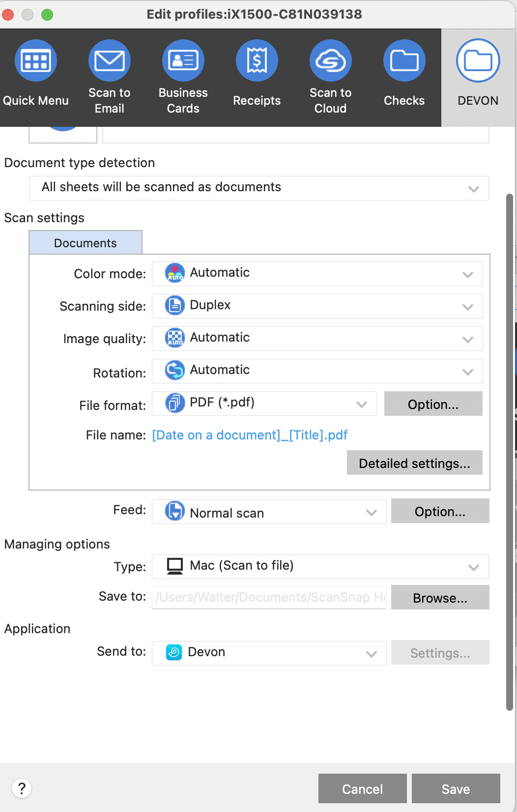Click the File format Option button
This screenshot has width=517, height=812.
pyautogui.click(x=433, y=404)
